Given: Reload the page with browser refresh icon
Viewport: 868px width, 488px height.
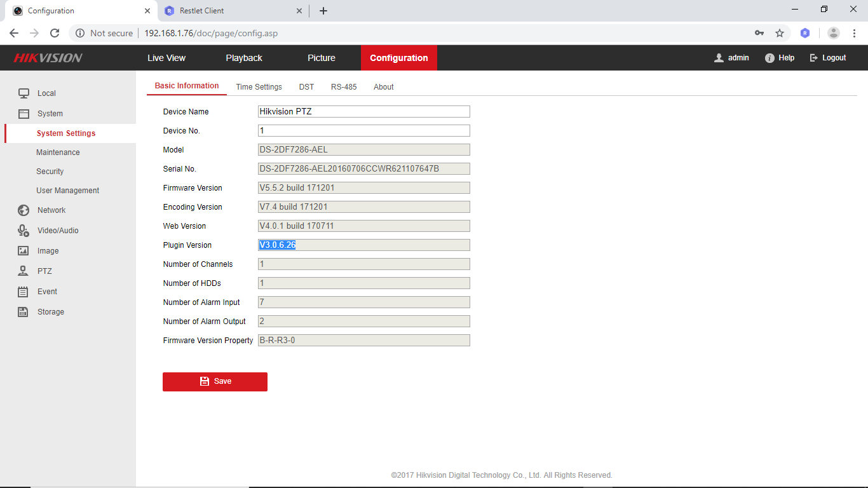Looking at the screenshot, I should (x=55, y=33).
